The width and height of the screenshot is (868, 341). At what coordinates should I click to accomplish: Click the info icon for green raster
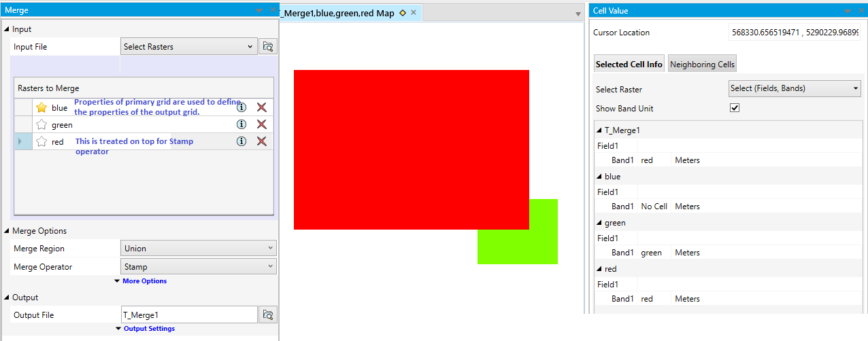pos(241,124)
